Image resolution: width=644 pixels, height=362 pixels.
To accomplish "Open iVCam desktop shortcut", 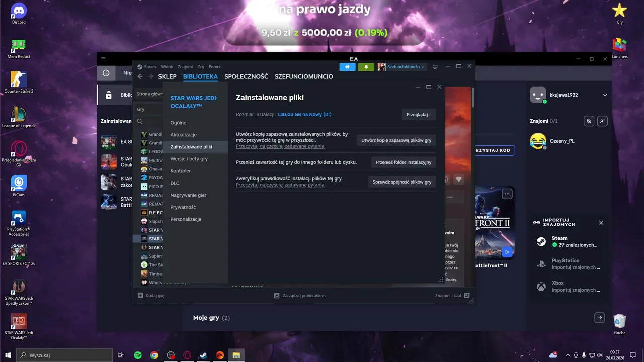I will 19,186.
